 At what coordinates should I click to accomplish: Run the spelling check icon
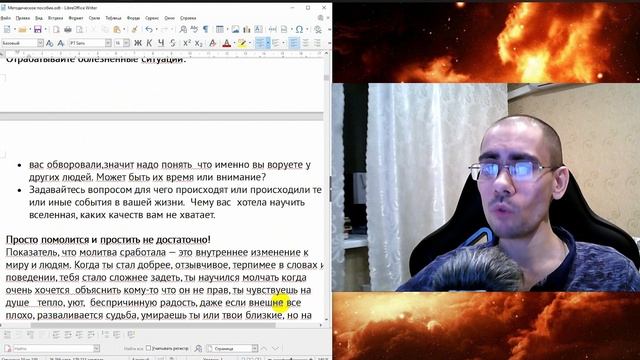coord(194,29)
